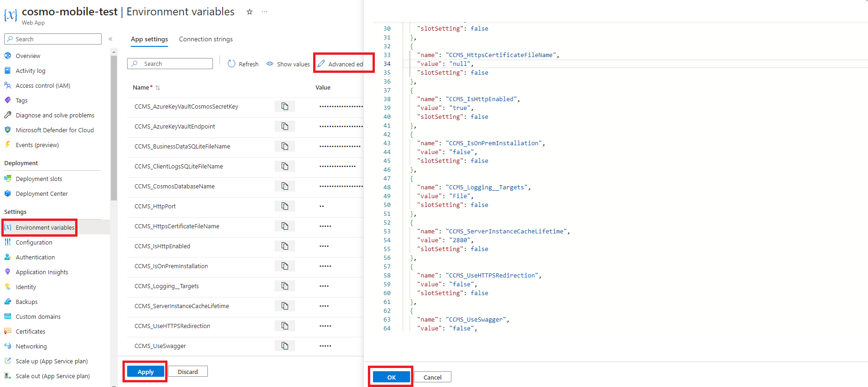The image size is (868, 387).
Task: Collapse the left navigation menu
Action: pos(110,39)
